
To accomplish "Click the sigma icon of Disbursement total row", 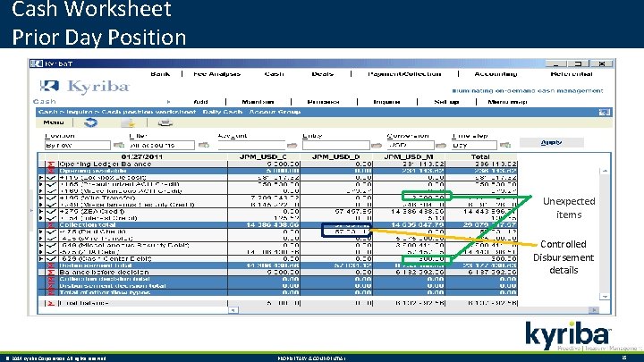I will [x=50, y=265].
